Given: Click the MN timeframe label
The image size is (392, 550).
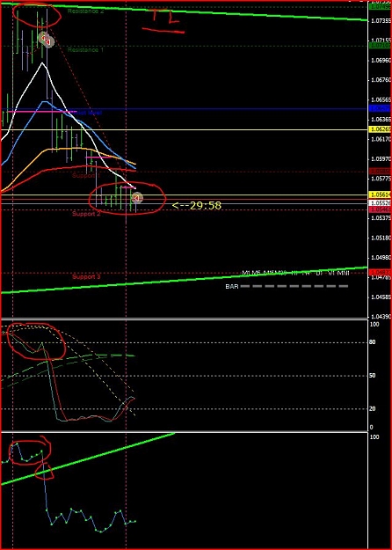Looking at the screenshot, I should (344, 273).
